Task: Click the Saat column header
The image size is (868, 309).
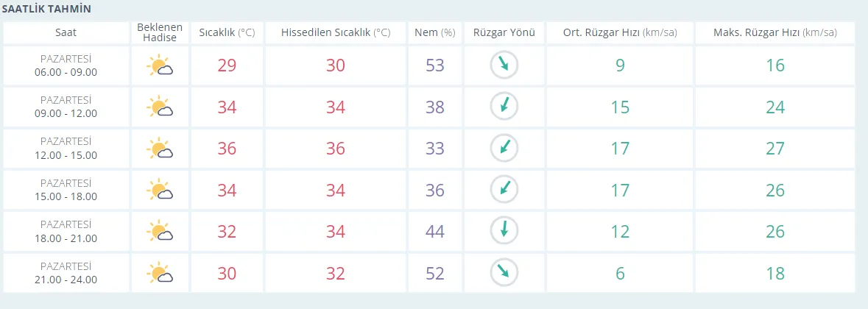Action: pos(66,32)
